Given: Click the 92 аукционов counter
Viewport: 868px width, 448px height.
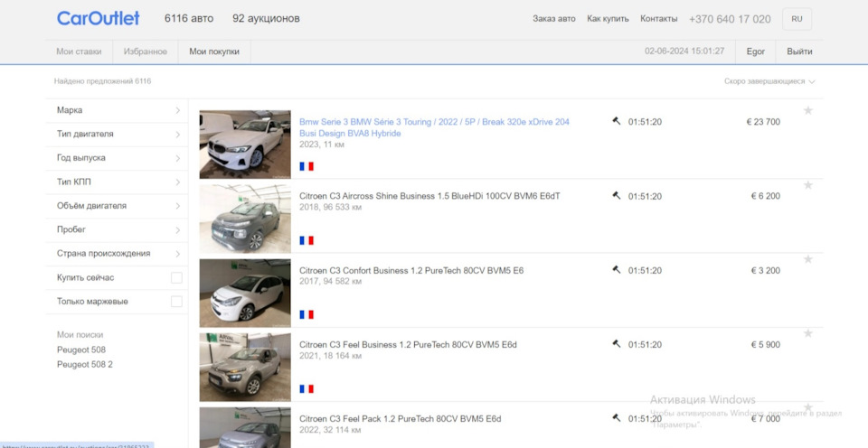Looking at the screenshot, I should [266, 18].
